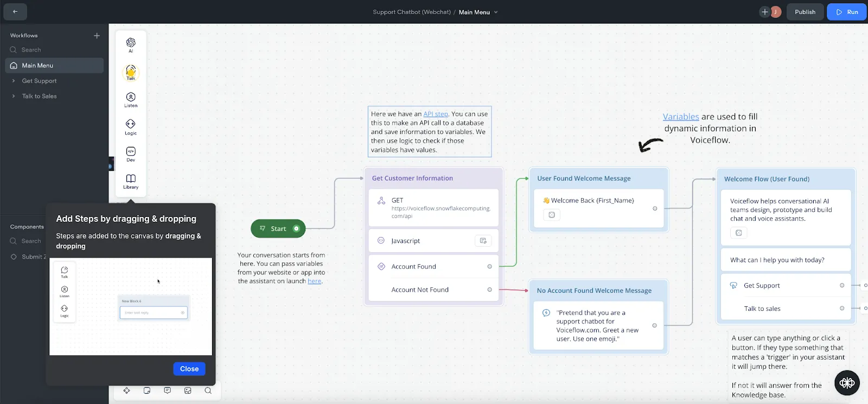Image resolution: width=868 pixels, height=404 pixels.
Task: Click the Components section heading
Action: click(27, 227)
